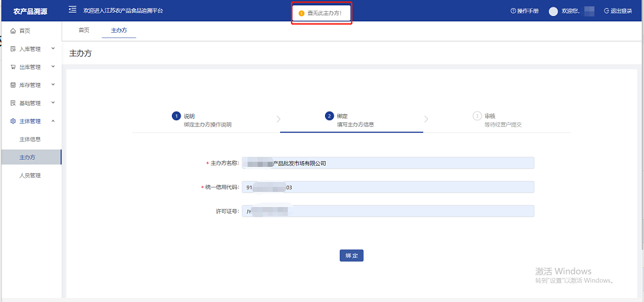
Task: Click the sidebar collapse hamburger icon
Action: click(x=72, y=11)
